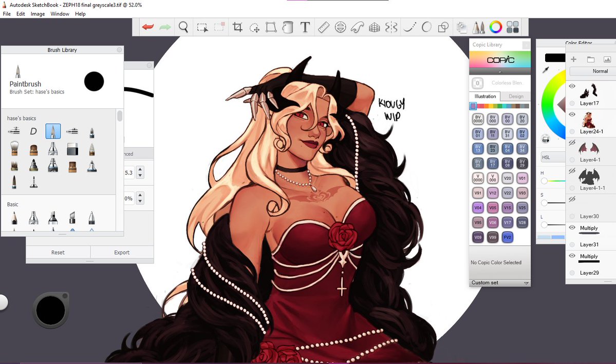Decrease the 5.3 value with down arrow
Screen dimensions: 616x364
tap(140, 176)
